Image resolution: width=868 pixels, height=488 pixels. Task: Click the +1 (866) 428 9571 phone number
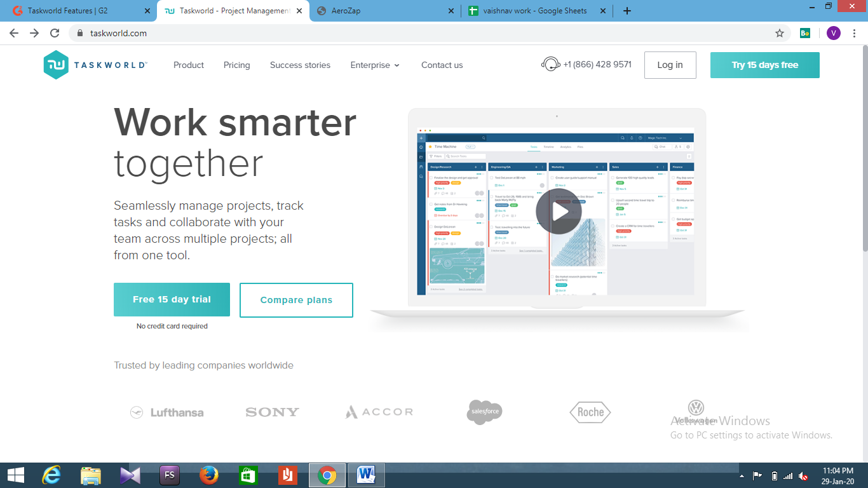pyautogui.click(x=597, y=64)
